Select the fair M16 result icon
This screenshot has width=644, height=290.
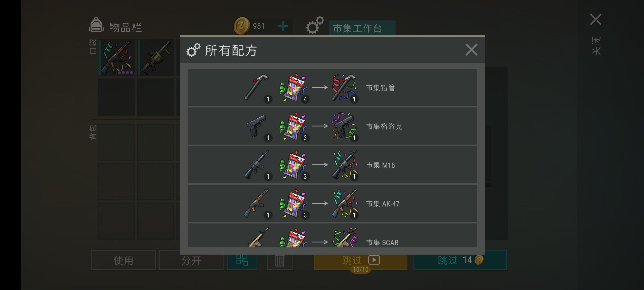click(345, 164)
